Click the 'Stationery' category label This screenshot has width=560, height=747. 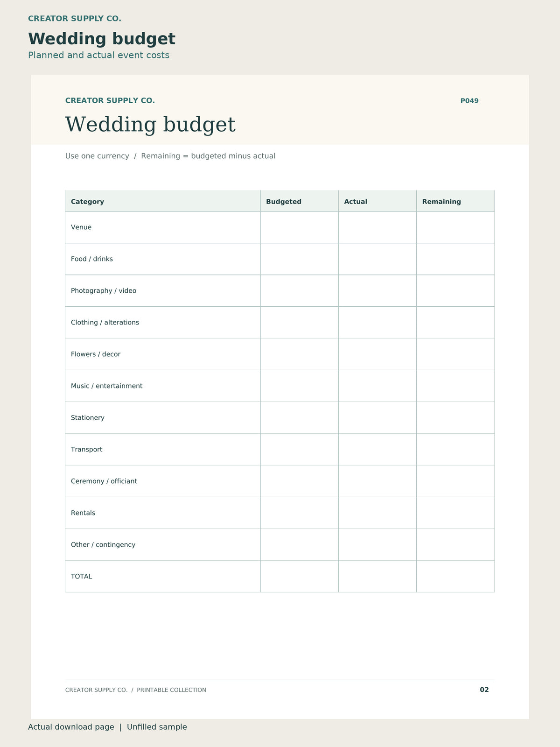click(88, 418)
